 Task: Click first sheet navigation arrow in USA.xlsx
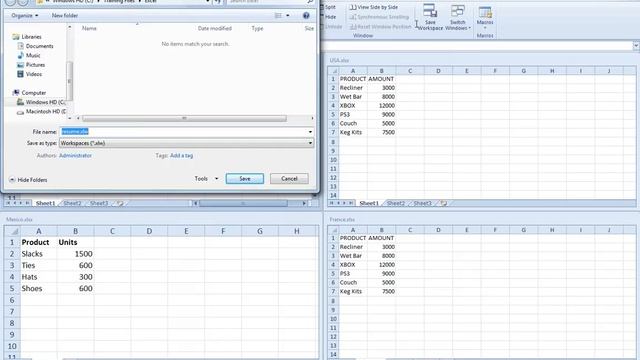click(331, 203)
